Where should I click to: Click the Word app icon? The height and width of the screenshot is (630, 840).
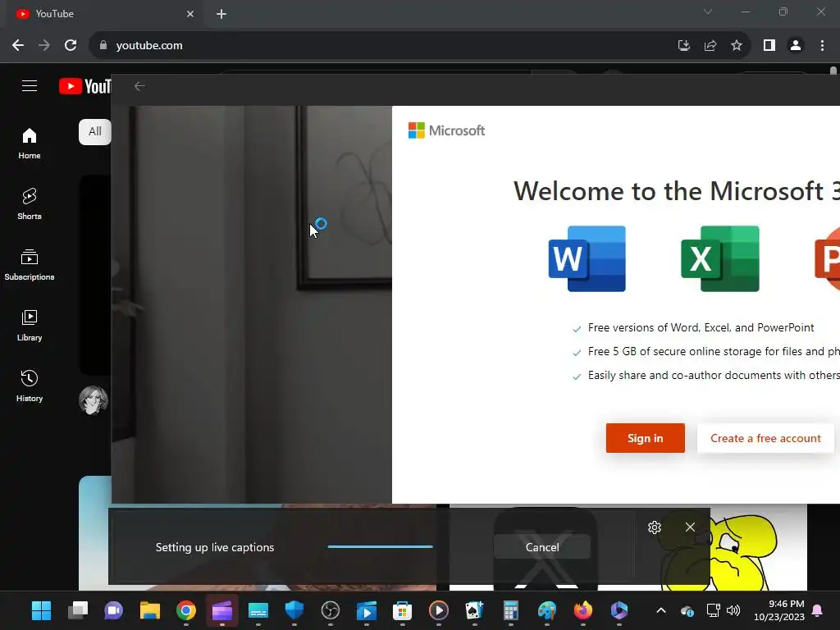tap(587, 258)
